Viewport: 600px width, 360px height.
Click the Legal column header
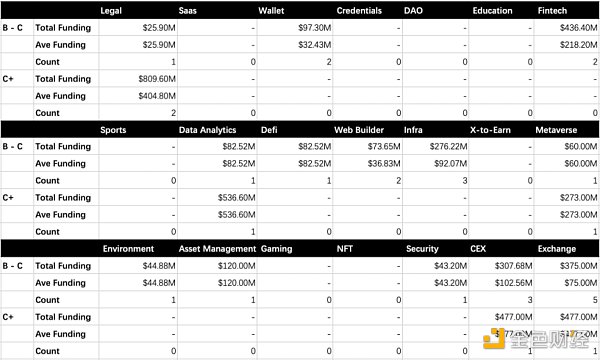pyautogui.click(x=111, y=10)
